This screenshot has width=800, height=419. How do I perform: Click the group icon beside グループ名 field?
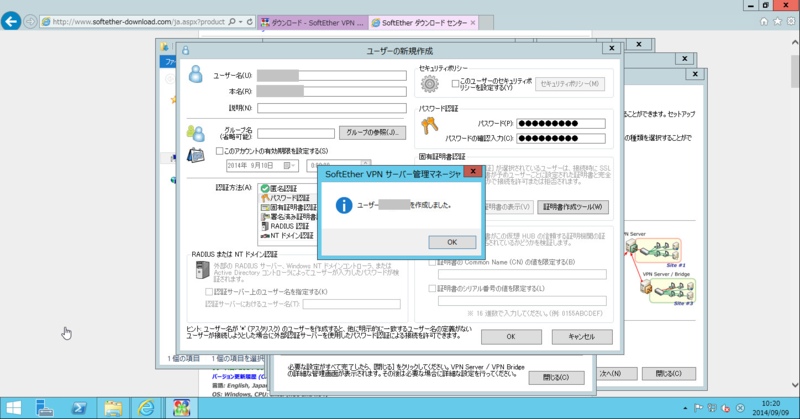point(195,133)
